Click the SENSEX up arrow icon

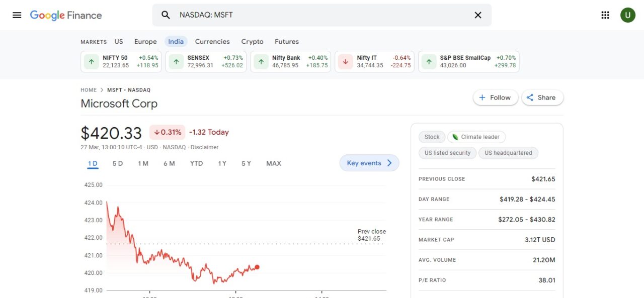(x=176, y=62)
